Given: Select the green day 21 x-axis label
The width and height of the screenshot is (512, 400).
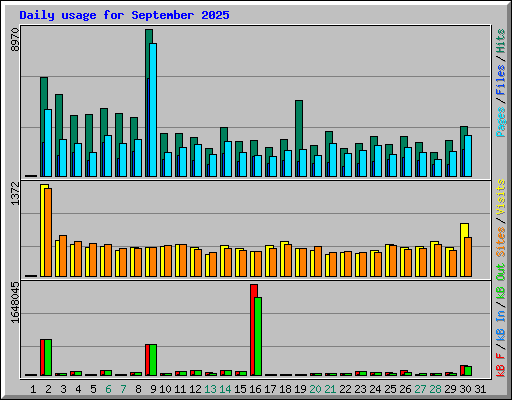Looking at the screenshot, I should [330, 389].
